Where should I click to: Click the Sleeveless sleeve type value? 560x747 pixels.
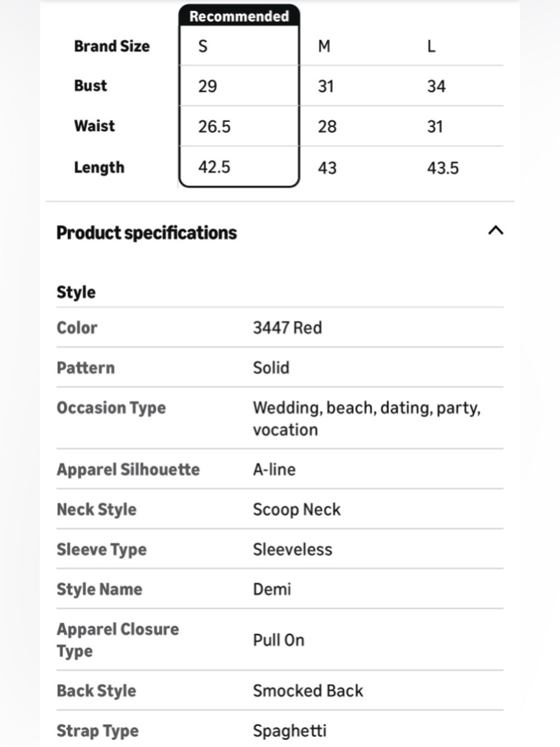tap(292, 549)
